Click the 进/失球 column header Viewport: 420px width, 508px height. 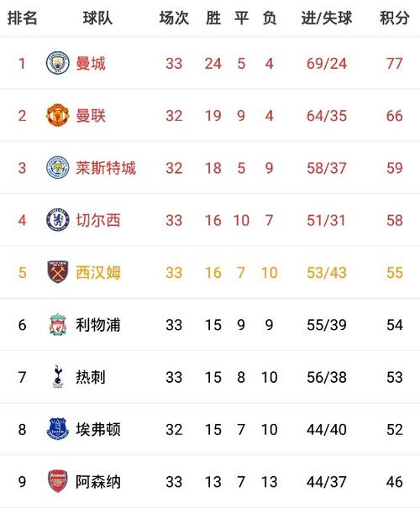tap(327, 18)
